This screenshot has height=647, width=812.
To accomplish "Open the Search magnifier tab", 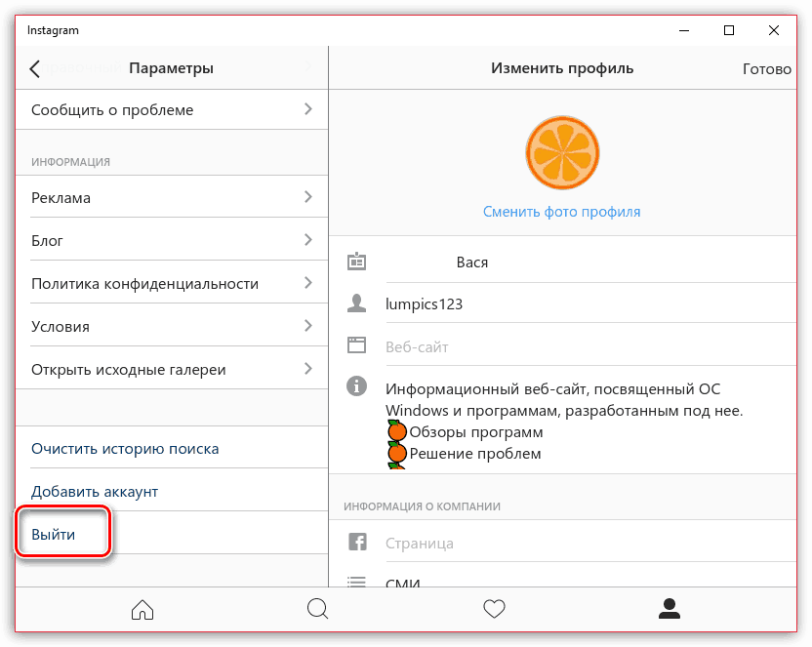I will click(317, 609).
